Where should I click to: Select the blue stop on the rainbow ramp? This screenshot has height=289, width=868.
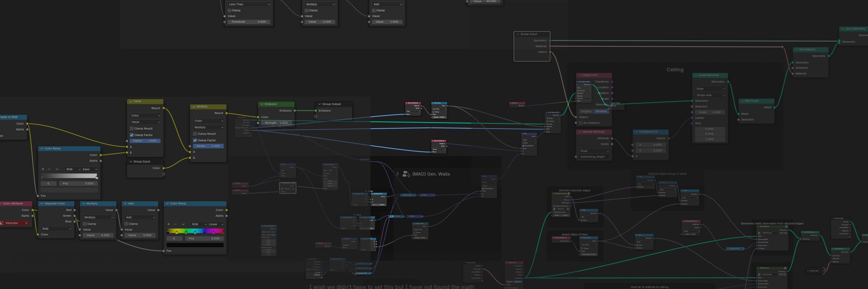[204, 232]
